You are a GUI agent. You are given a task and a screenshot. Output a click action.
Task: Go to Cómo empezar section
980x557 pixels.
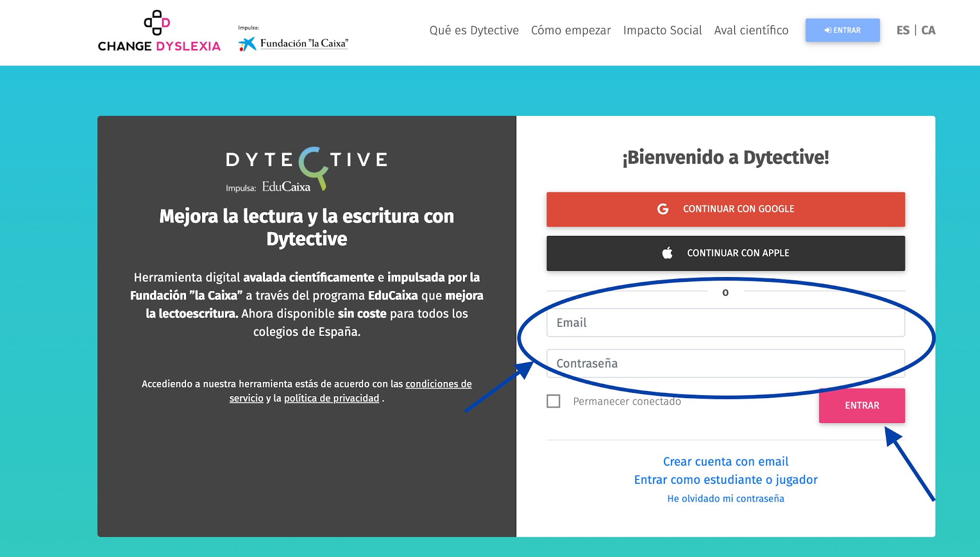(x=571, y=30)
